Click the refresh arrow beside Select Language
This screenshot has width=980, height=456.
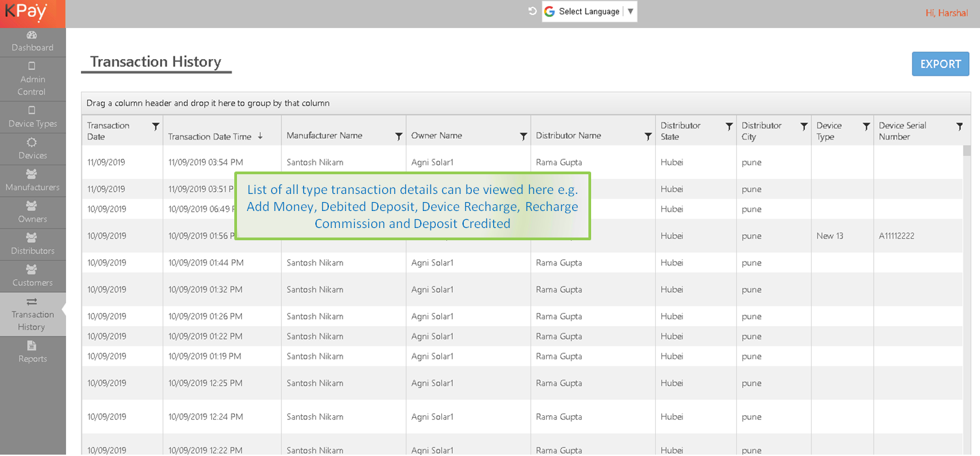(533, 11)
